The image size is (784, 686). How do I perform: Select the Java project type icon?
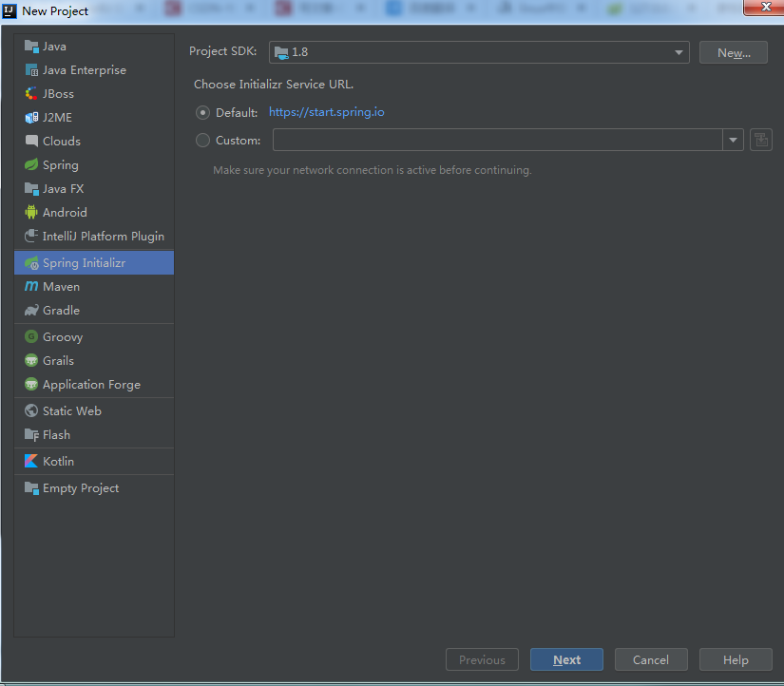pos(31,47)
